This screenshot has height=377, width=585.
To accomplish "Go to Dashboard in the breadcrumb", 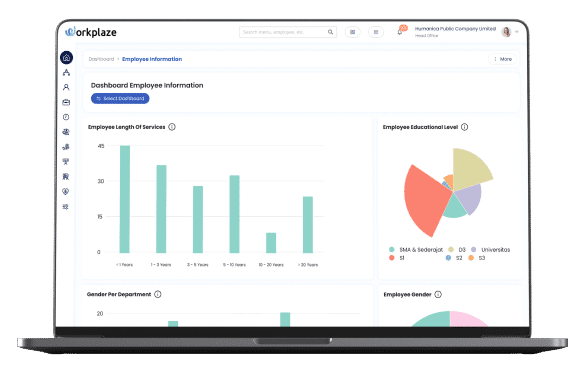I will point(101,59).
